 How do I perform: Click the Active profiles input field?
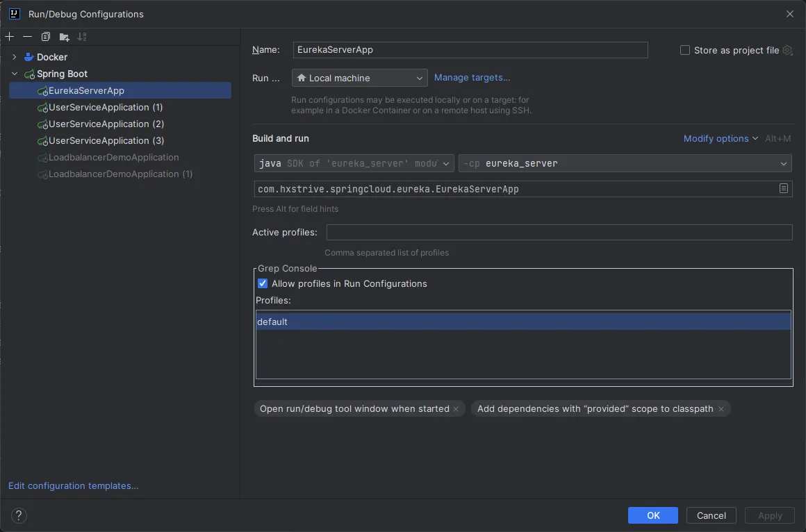[559, 232]
